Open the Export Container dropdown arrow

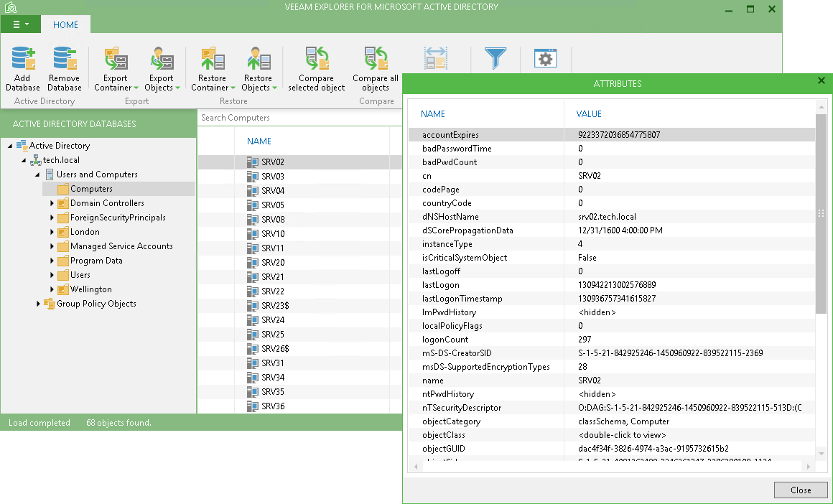[136, 88]
